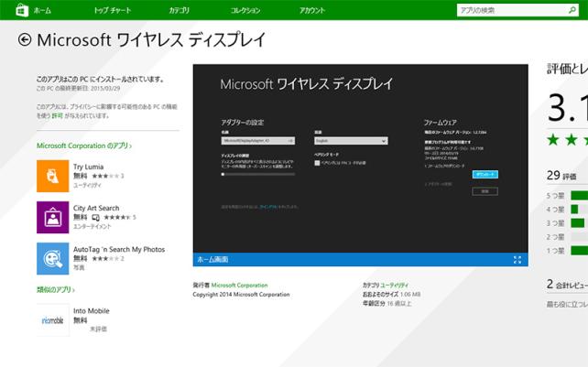Click the 4つ星 rating bar

point(580,210)
